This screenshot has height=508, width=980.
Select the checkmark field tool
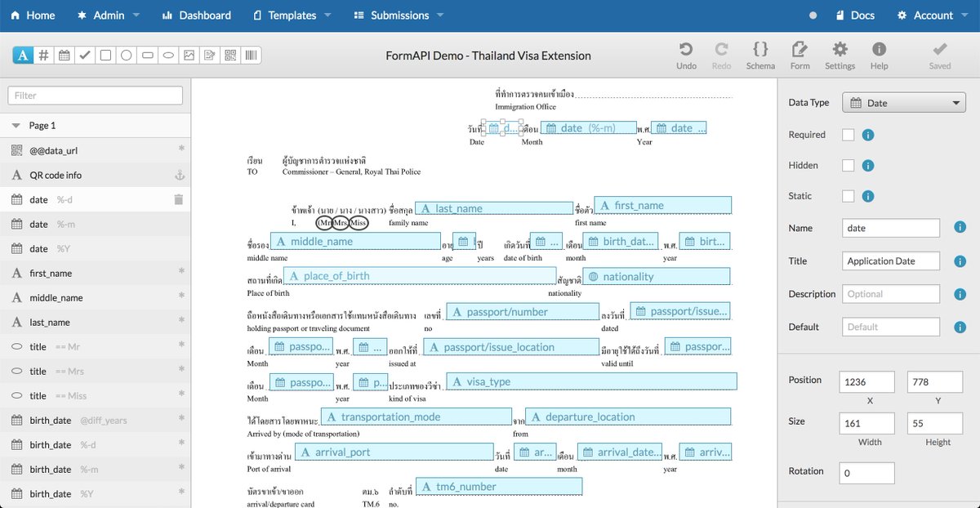point(85,56)
